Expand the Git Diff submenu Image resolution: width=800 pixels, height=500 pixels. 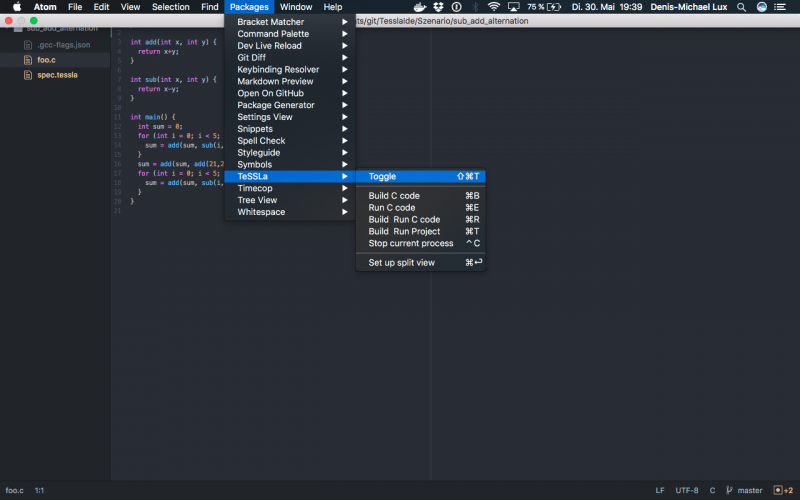(x=290, y=58)
